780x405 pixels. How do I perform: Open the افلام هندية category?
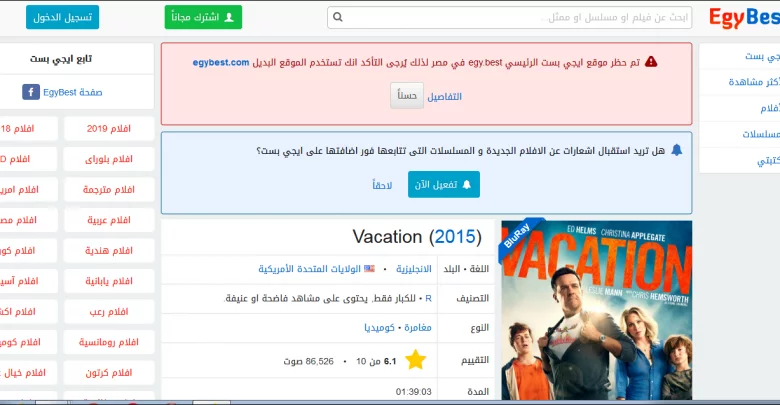[109, 251]
